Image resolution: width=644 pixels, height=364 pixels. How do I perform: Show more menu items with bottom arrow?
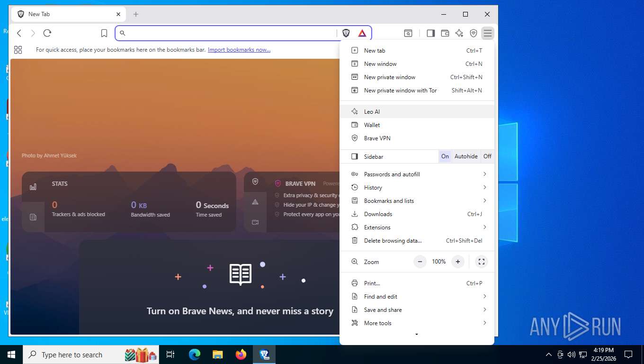pos(417,335)
